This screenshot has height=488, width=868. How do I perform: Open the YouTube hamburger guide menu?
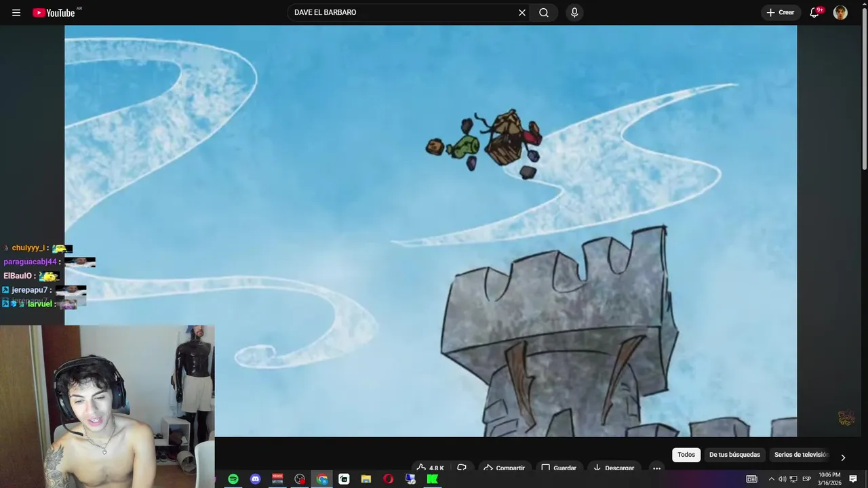click(16, 13)
